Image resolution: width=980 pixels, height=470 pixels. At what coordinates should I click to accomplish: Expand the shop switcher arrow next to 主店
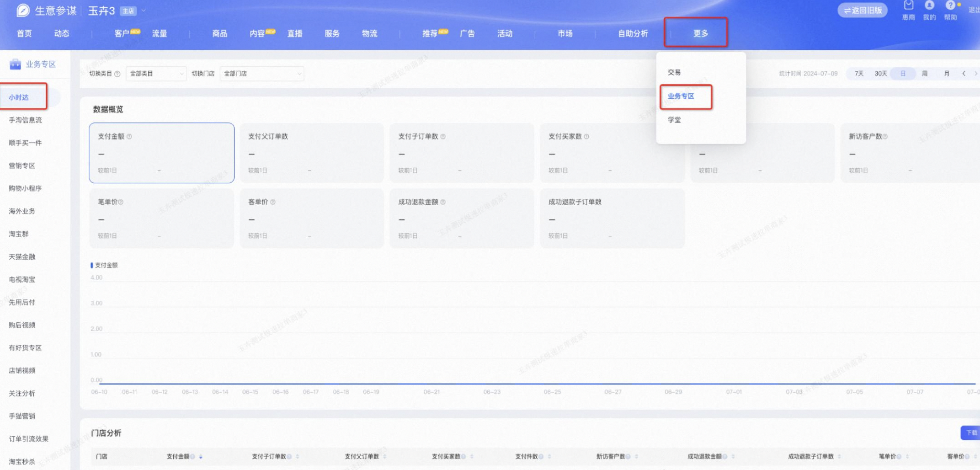click(x=144, y=10)
